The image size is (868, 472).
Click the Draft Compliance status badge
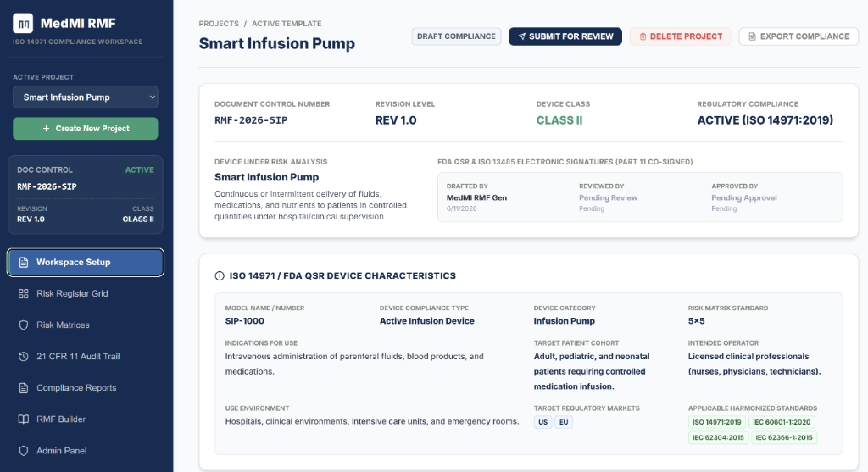pos(456,36)
